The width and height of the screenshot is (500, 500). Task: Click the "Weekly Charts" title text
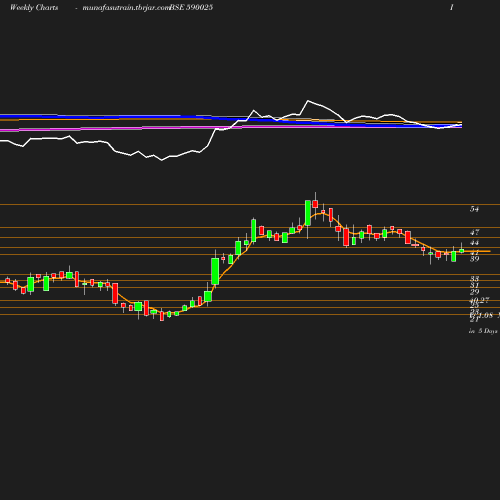[x=34, y=8]
